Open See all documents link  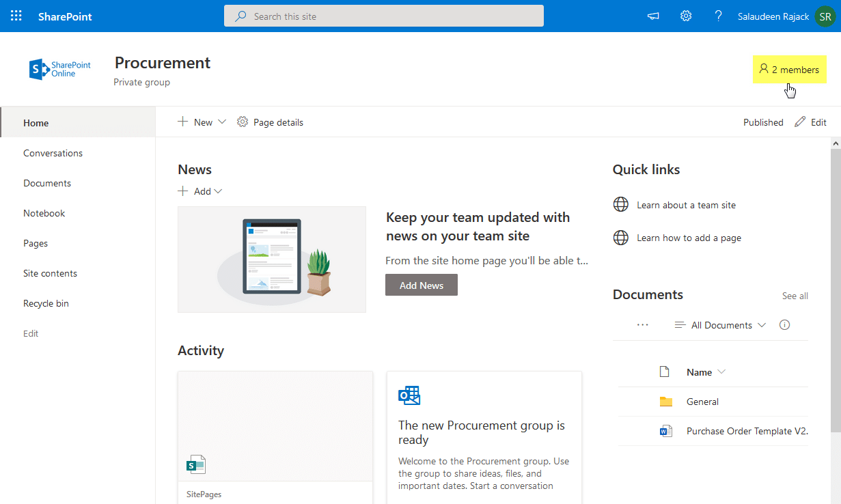(795, 296)
